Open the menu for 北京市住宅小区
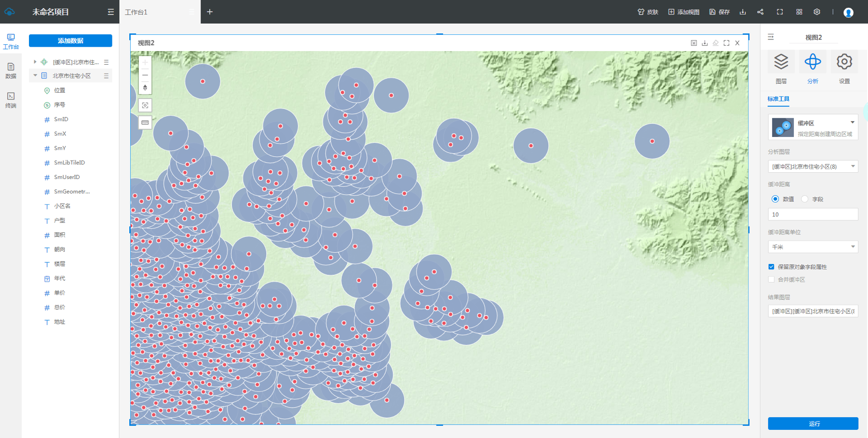 tap(106, 76)
